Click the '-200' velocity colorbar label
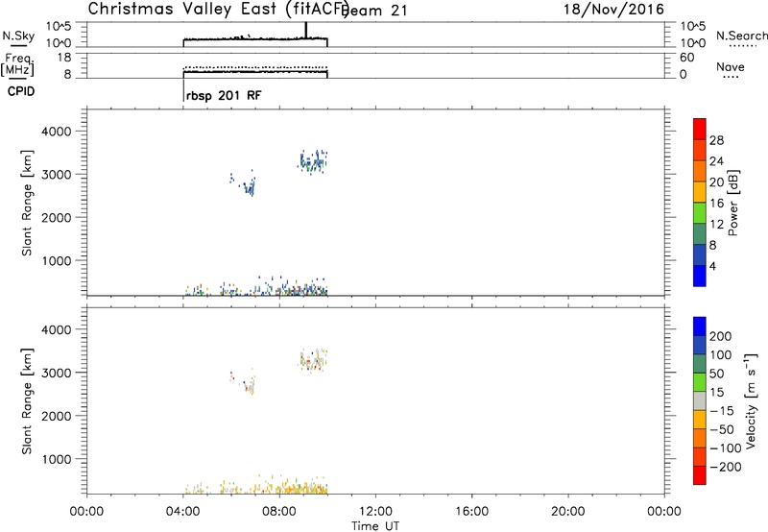The width and height of the screenshot is (768, 532). point(725,467)
